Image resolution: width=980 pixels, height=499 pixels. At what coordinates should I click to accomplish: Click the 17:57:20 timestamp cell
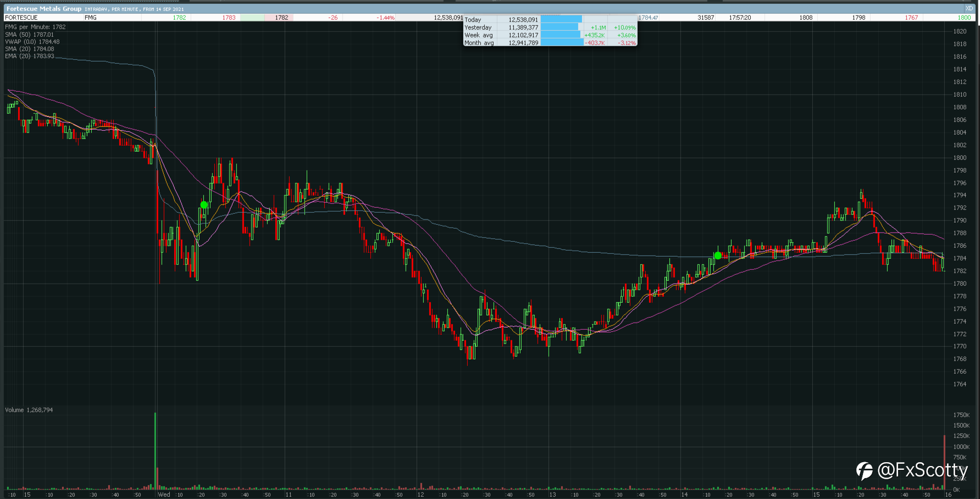click(x=740, y=18)
